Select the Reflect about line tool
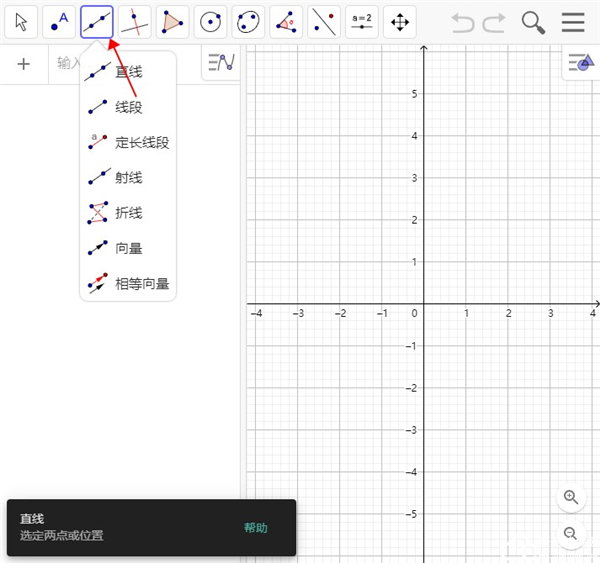Image resolution: width=600 pixels, height=563 pixels. 323,21
